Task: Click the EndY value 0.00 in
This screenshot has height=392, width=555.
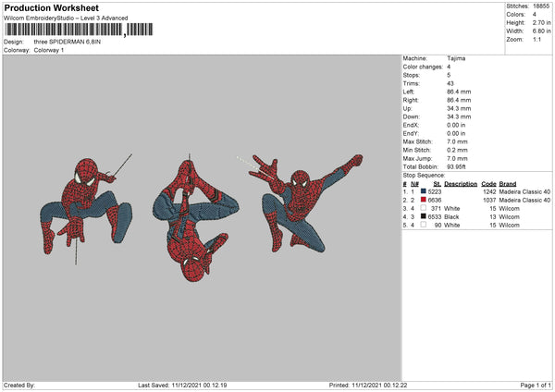Action: click(x=456, y=134)
